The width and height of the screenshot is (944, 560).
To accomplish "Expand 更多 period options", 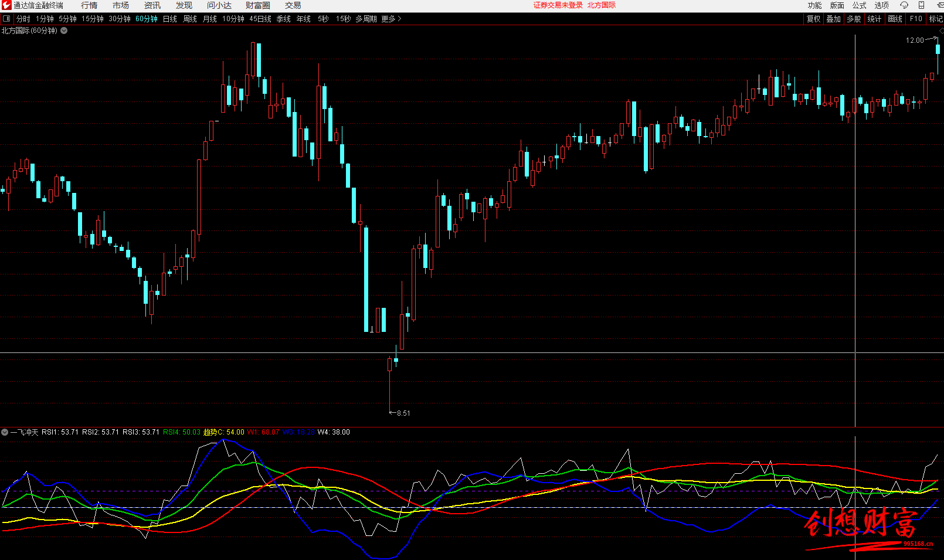I will tap(391, 19).
